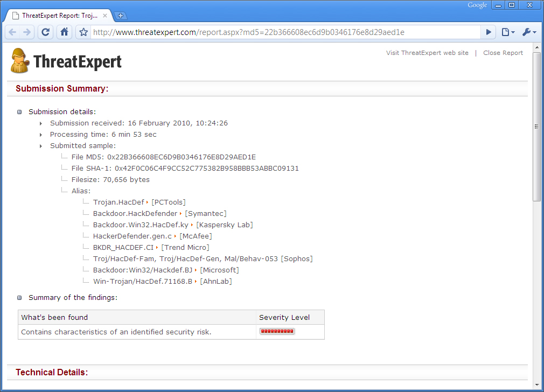
Task: Select the ThreatExpert Report tab
Action: tap(59, 16)
